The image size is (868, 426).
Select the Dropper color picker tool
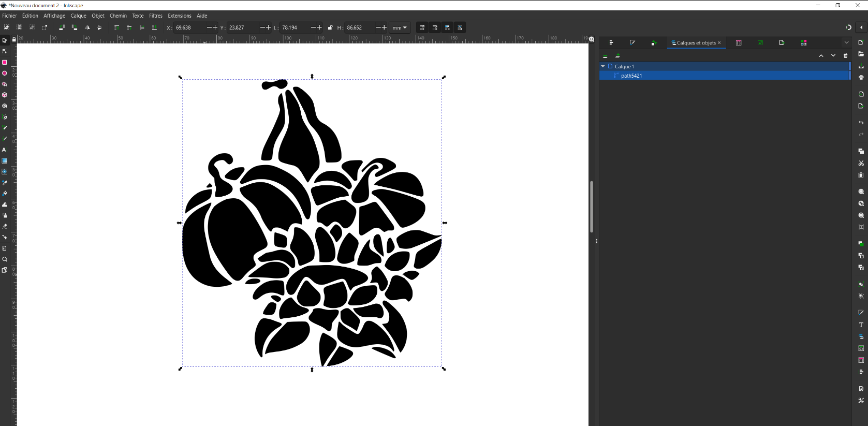click(x=5, y=183)
